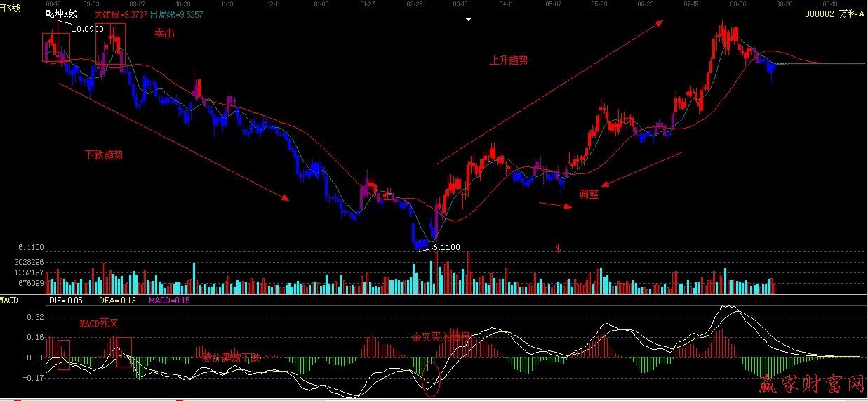Click the red dollar sign marker
Viewport: 868px width, 401px height.
coord(558,249)
